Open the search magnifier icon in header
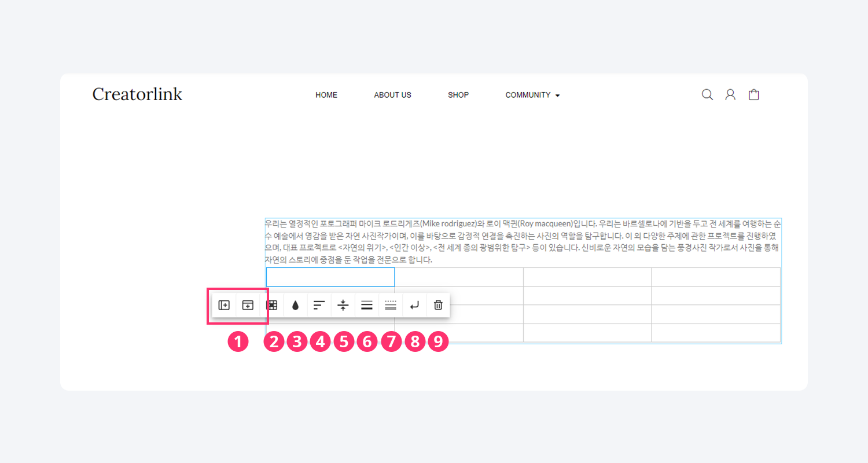Viewport: 868px width, 463px height. [x=707, y=95]
